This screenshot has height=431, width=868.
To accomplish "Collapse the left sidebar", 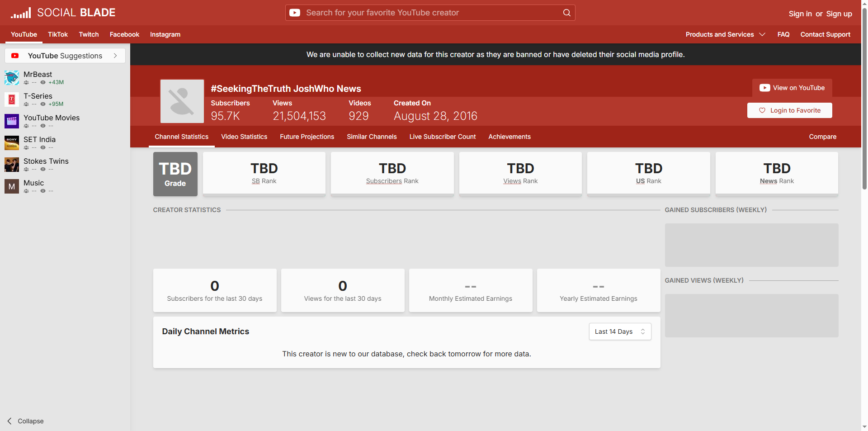I will click(25, 421).
